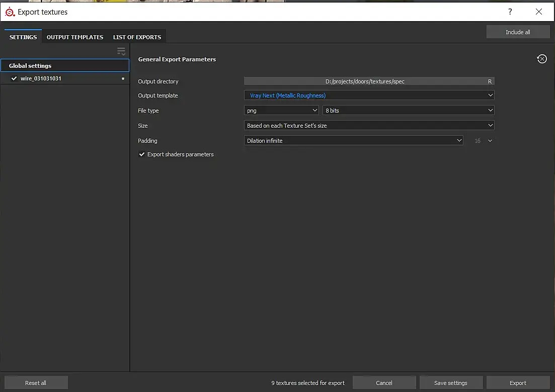Click the Cancel button
This screenshot has height=392, width=555.
pos(384,383)
